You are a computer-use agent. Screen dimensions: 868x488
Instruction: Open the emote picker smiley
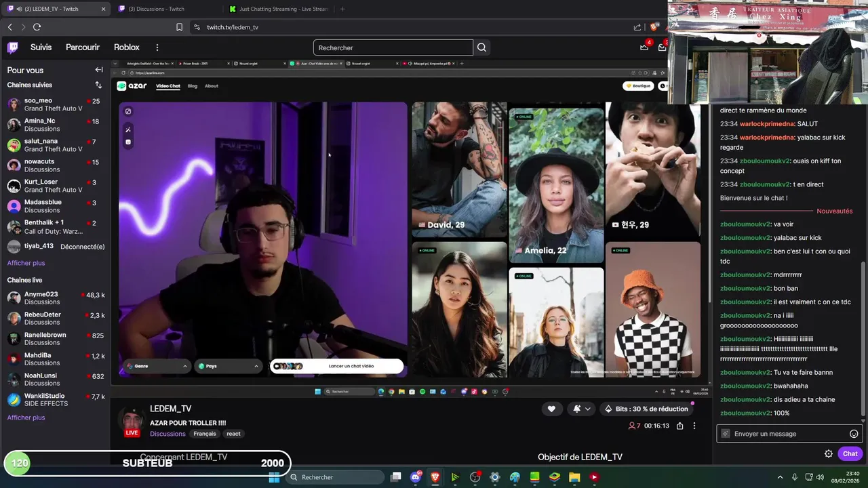coord(854,434)
